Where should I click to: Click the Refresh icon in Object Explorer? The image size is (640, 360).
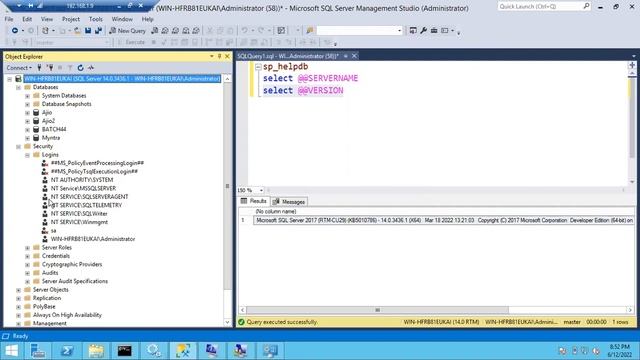[80, 68]
